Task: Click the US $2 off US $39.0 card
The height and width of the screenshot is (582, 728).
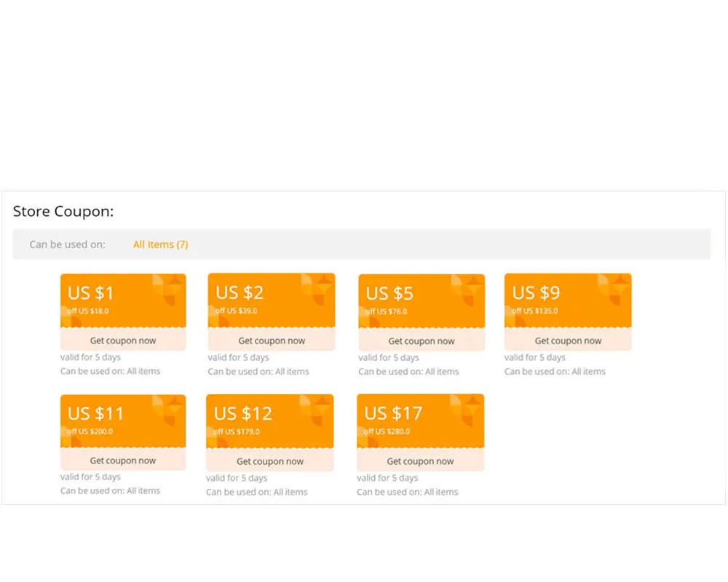Action: 272,300
